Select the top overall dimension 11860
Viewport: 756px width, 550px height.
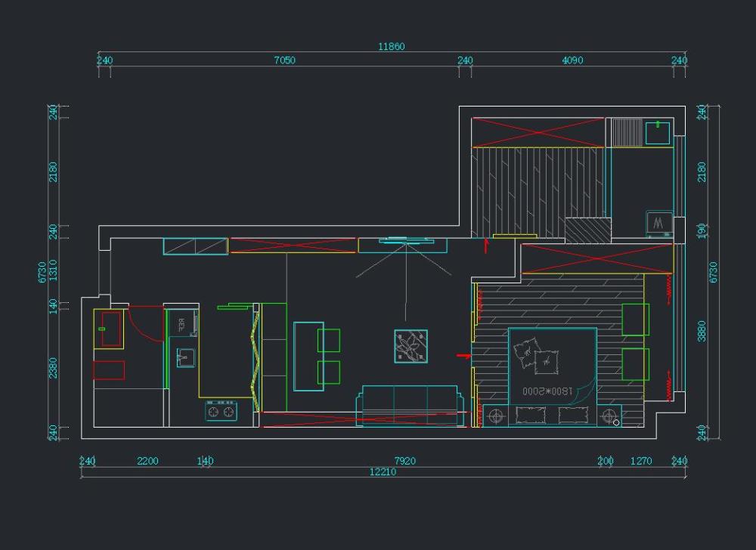coord(392,47)
